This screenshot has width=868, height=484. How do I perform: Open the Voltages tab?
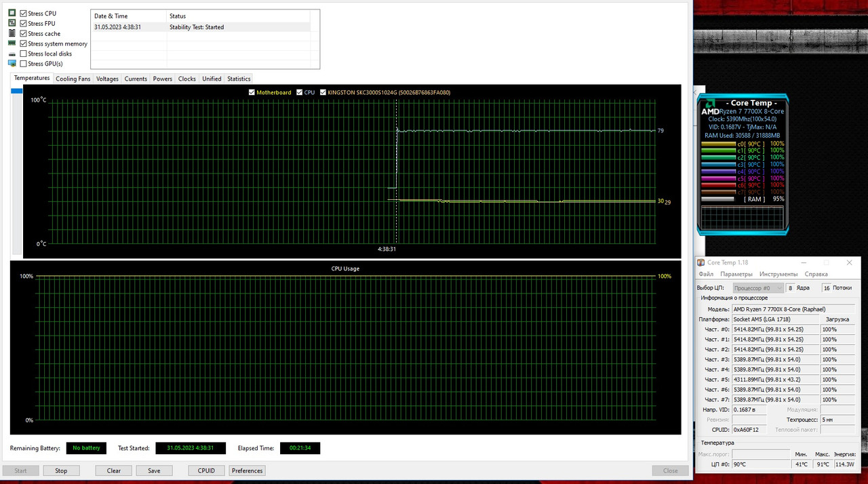pyautogui.click(x=107, y=79)
